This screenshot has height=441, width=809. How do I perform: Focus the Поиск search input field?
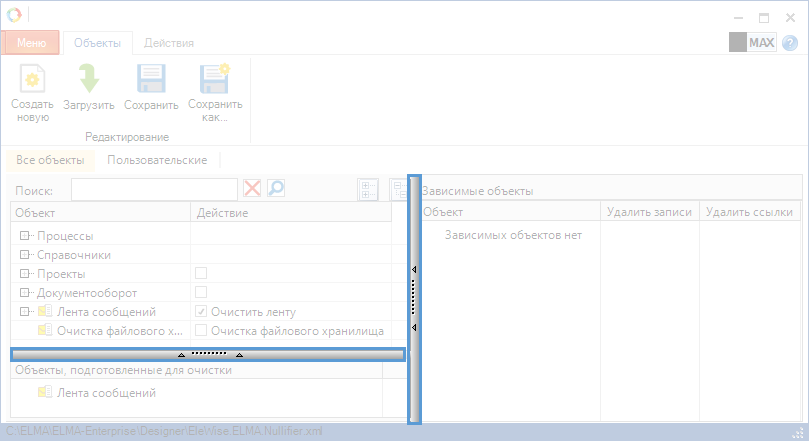point(154,190)
